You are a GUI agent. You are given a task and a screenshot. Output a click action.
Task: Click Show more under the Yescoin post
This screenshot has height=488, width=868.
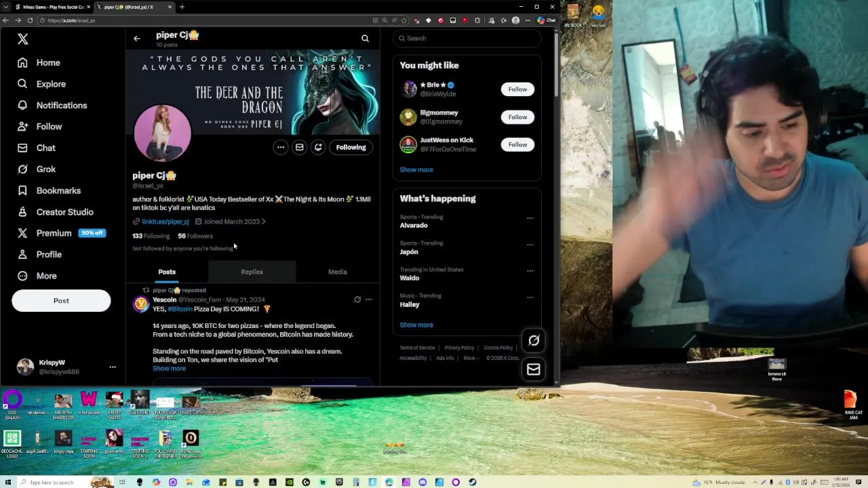pos(169,369)
